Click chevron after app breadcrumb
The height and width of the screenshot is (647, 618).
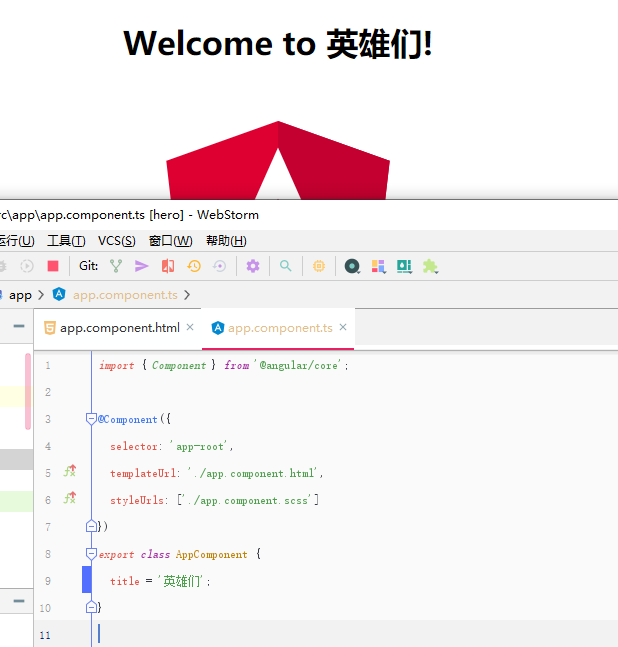(x=41, y=295)
